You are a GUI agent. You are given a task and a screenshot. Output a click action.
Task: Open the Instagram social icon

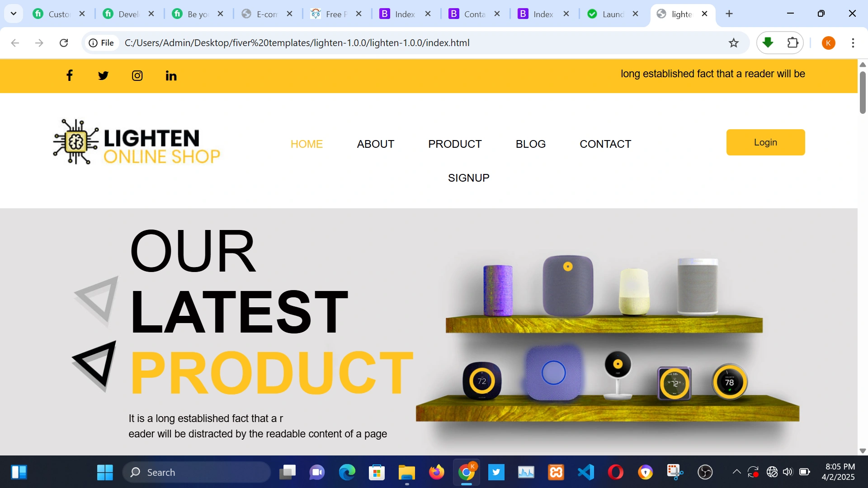[x=137, y=75]
